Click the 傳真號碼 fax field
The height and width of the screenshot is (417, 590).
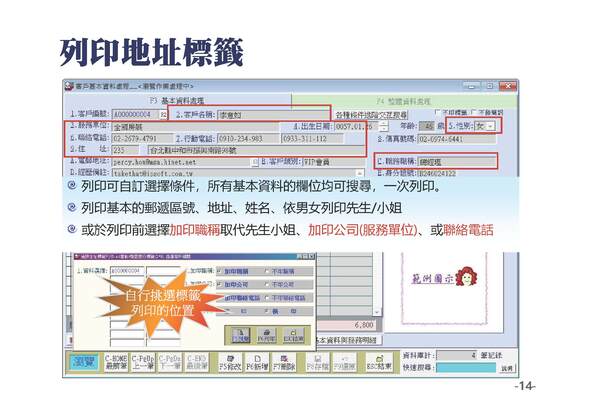457,139
